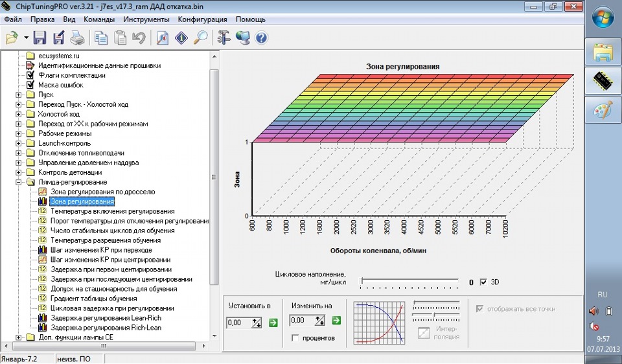Open the Конфигурация menu
Viewport: 622px width, 364px height.
pos(202,19)
